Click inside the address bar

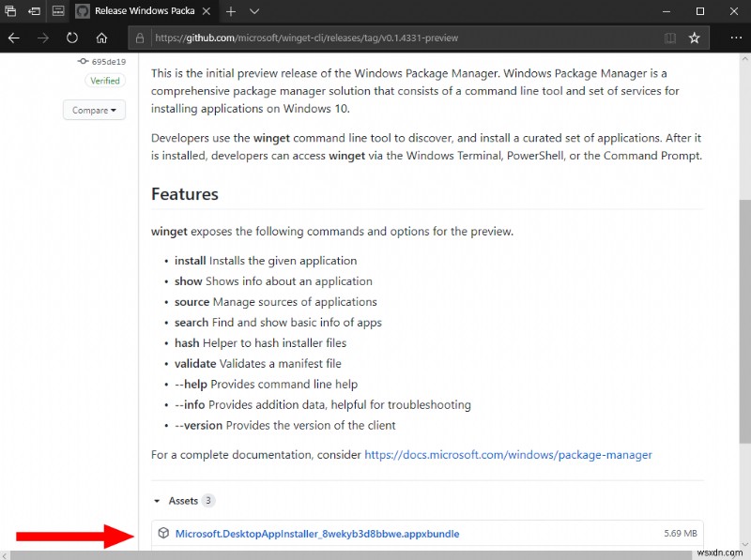[x=375, y=38]
